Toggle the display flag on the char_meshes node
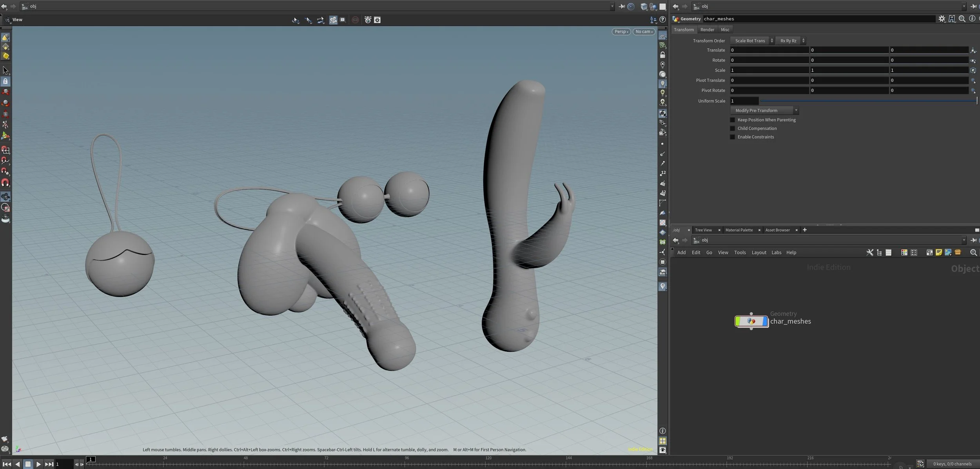The height and width of the screenshot is (469, 980). coord(764,322)
